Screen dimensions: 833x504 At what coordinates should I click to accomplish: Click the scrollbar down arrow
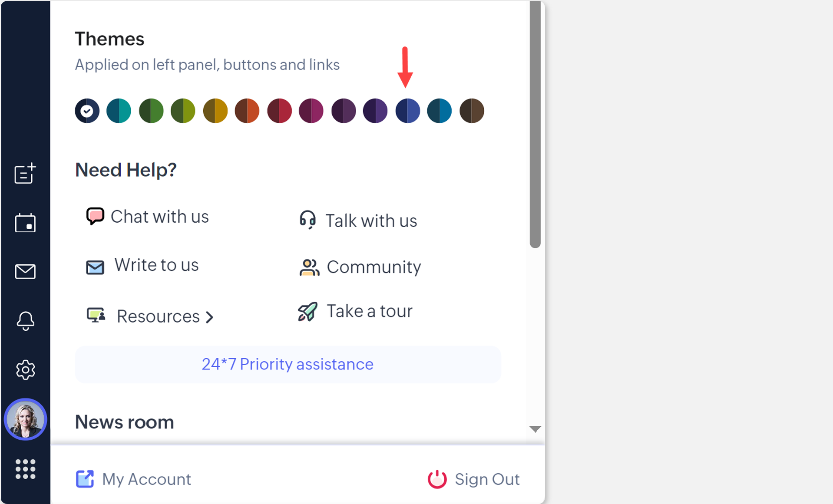[535, 429]
